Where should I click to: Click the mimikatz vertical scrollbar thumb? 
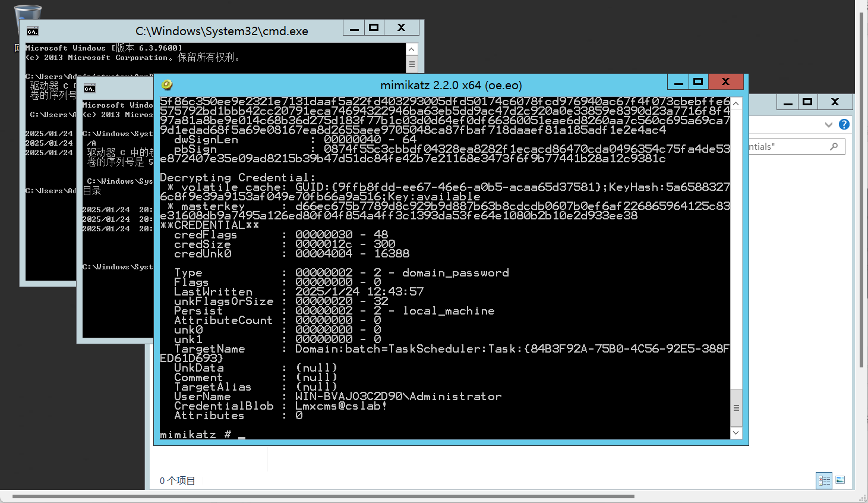point(736,408)
